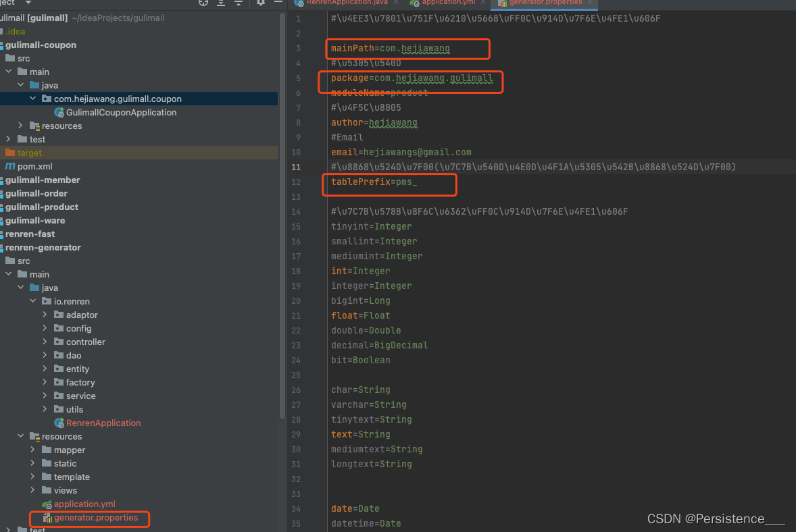Click the expand all icon in Project toolbar

pyautogui.click(x=221, y=3)
